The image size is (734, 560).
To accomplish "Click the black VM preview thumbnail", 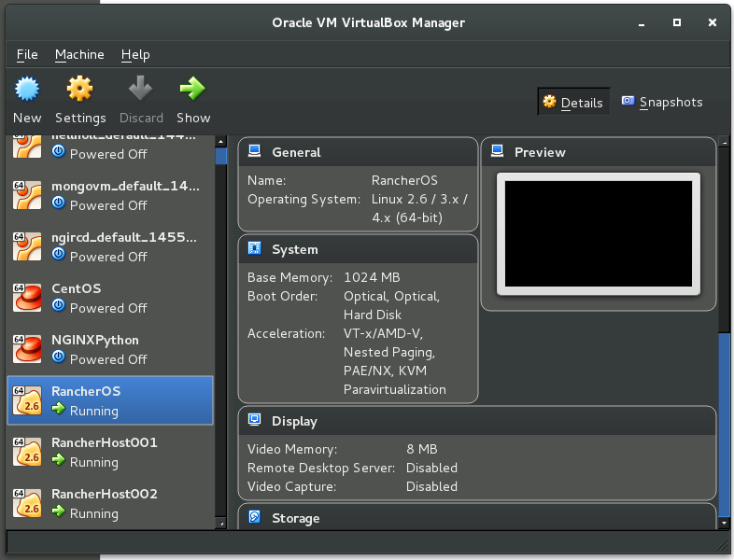I will point(599,234).
